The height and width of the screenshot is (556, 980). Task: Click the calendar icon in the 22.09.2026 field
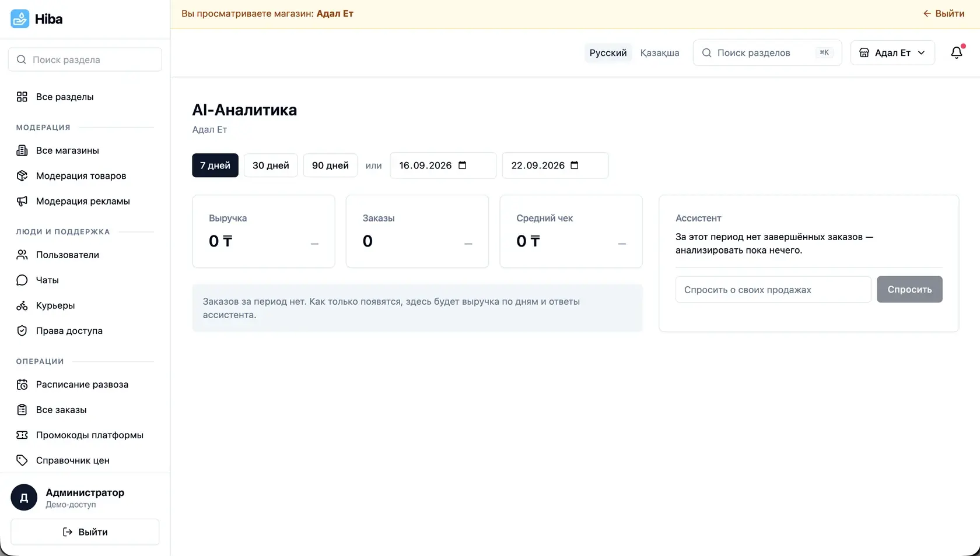[x=575, y=166]
